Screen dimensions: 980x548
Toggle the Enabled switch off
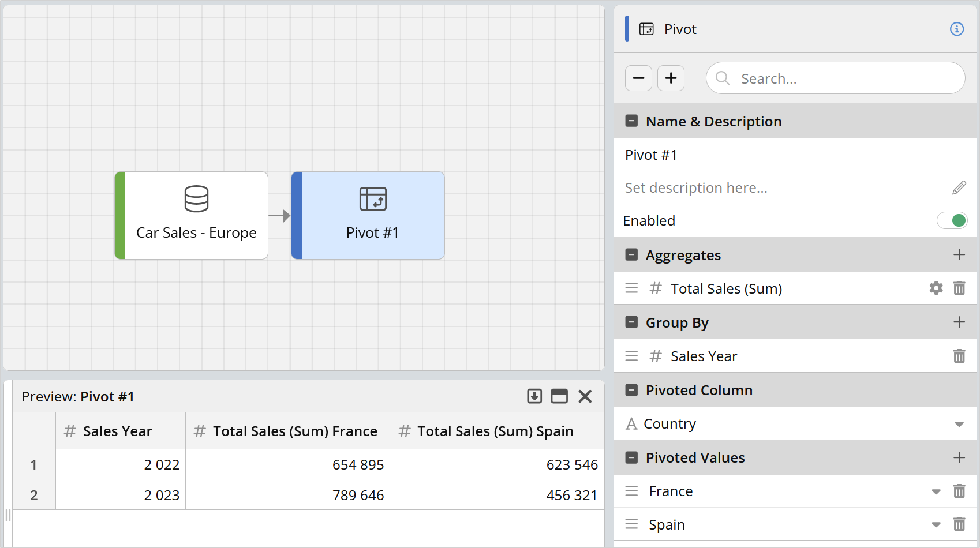coord(952,220)
